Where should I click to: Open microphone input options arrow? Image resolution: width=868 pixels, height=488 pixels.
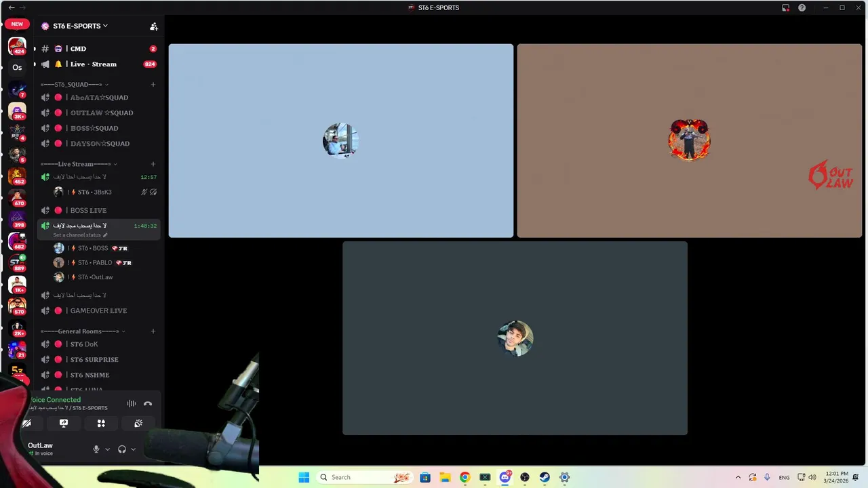(107, 449)
